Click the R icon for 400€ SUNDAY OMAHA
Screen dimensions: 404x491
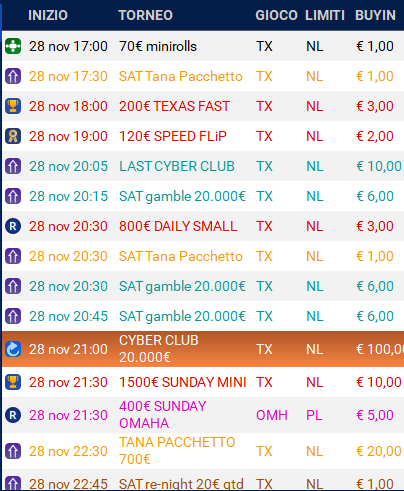(13, 415)
